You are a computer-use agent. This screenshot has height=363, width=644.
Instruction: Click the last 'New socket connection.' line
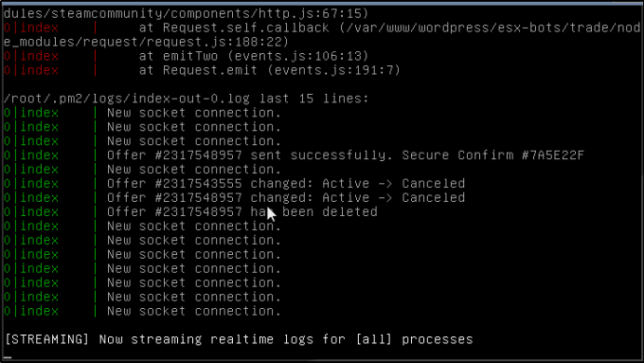click(x=194, y=311)
